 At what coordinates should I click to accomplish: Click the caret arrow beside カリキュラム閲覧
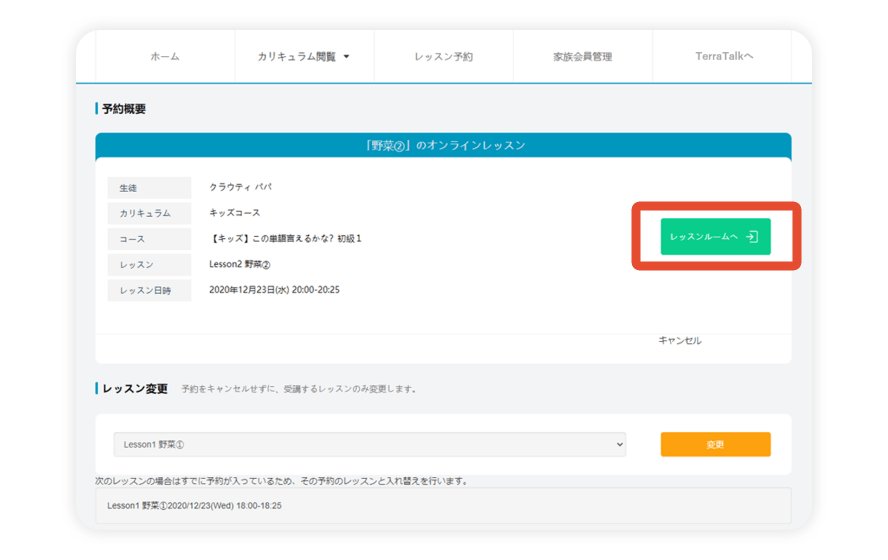[347, 57]
